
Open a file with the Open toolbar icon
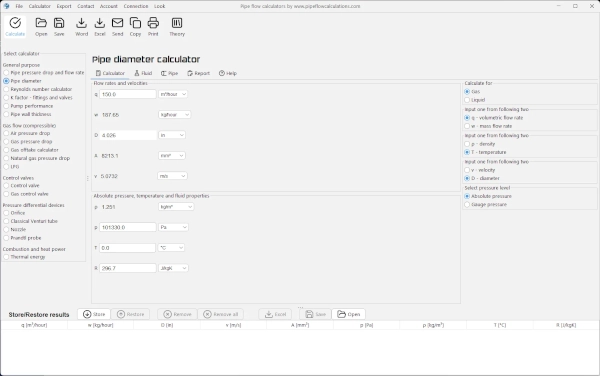(x=41, y=27)
